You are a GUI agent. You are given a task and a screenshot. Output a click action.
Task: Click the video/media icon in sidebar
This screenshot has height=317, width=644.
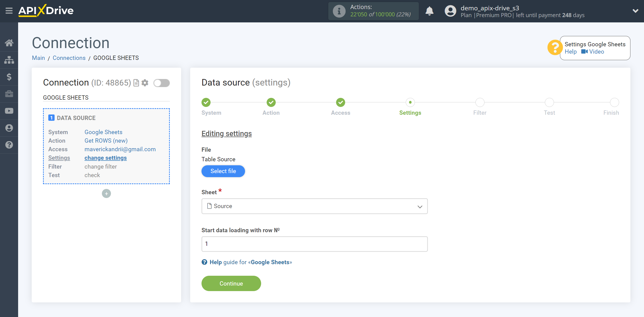pos(9,111)
